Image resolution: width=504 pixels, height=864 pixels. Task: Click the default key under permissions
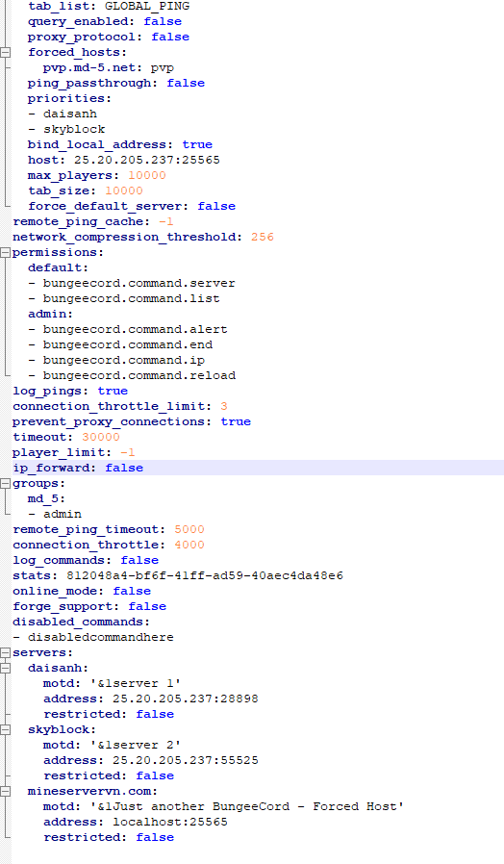pos(58,267)
